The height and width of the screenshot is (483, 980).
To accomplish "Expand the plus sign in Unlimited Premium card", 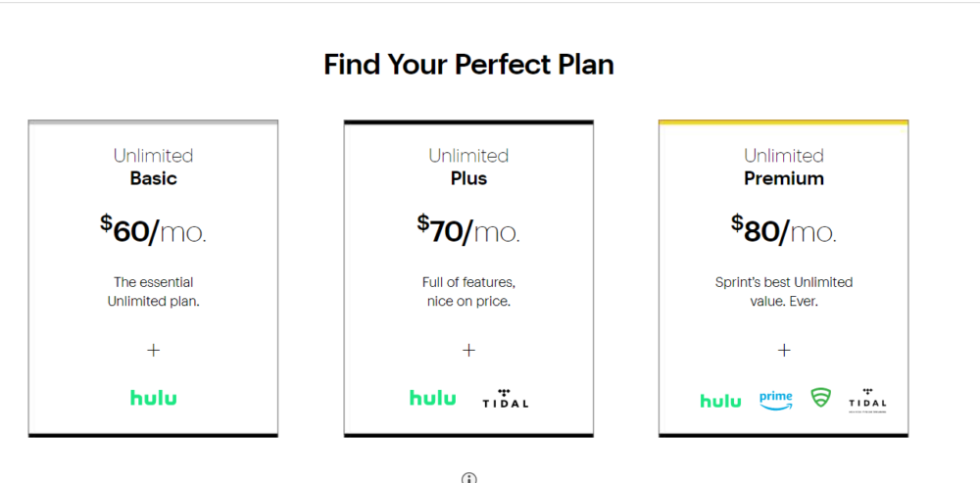I will [x=784, y=350].
